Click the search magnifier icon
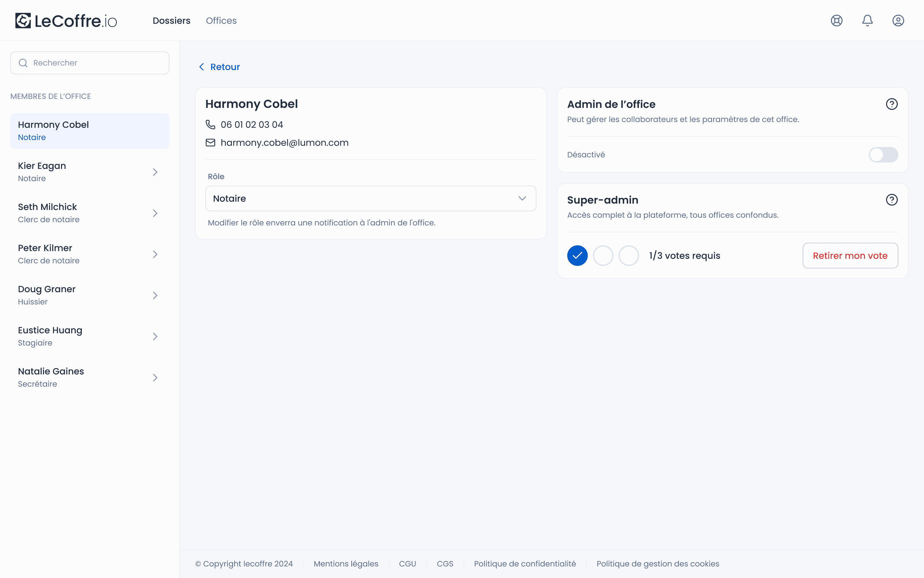 [23, 63]
